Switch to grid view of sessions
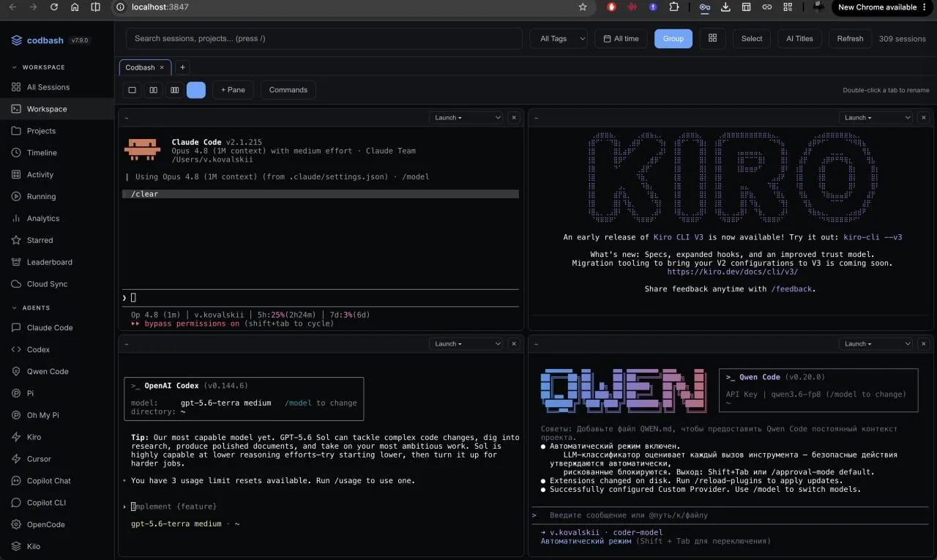937x560 pixels. point(712,39)
